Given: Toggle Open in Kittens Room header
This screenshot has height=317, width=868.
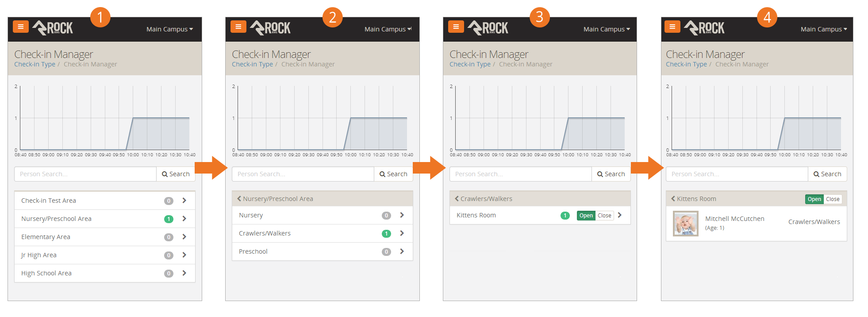Looking at the screenshot, I should [814, 199].
